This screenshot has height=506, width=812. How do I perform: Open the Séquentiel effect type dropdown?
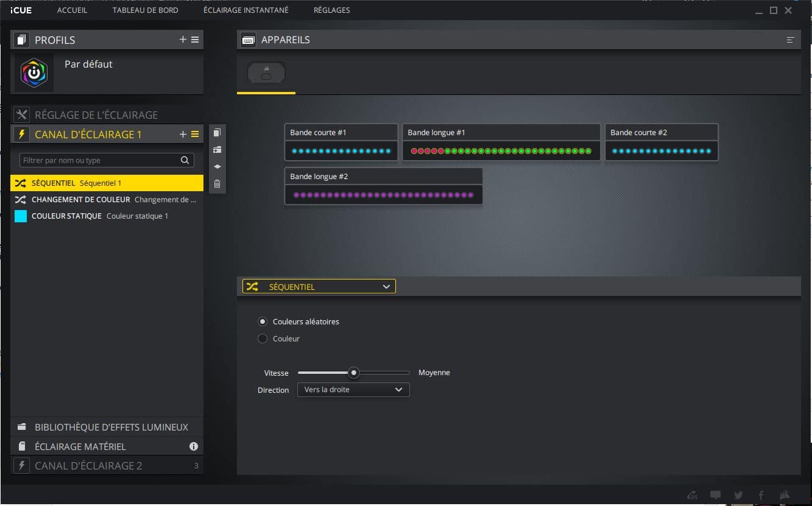(319, 287)
